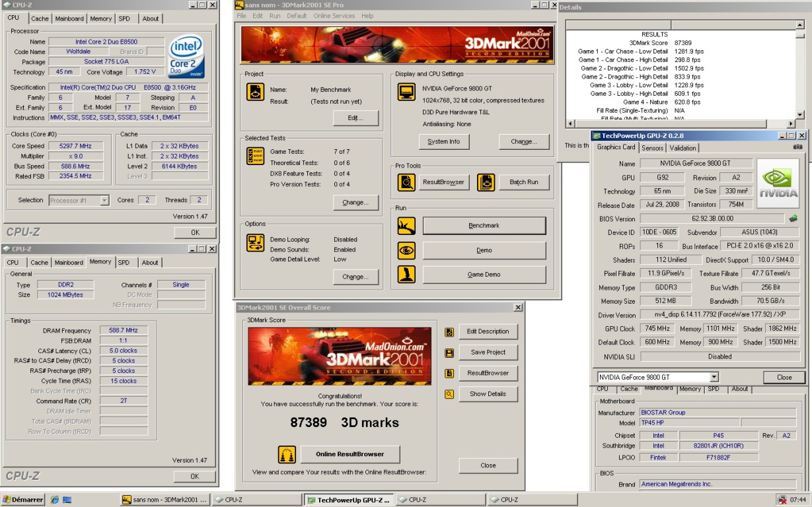Screen dimensions: 812x507
Task: Click the Driver Version field in GPU-Z
Action: [x=720, y=315]
